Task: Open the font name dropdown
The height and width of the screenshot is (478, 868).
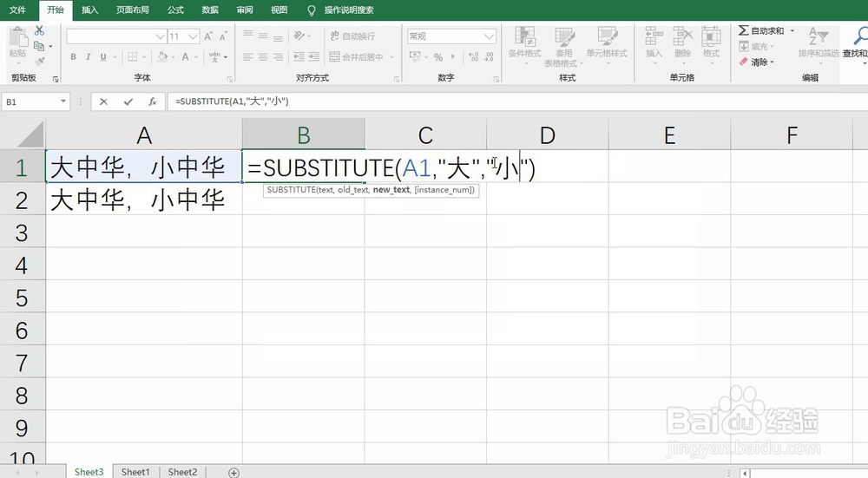Action: tap(160, 36)
